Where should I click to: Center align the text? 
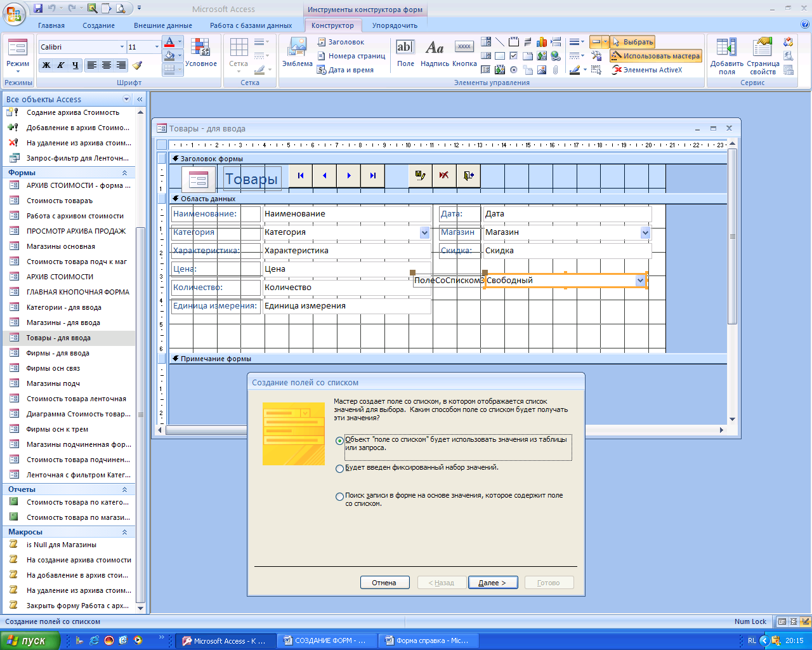point(106,65)
